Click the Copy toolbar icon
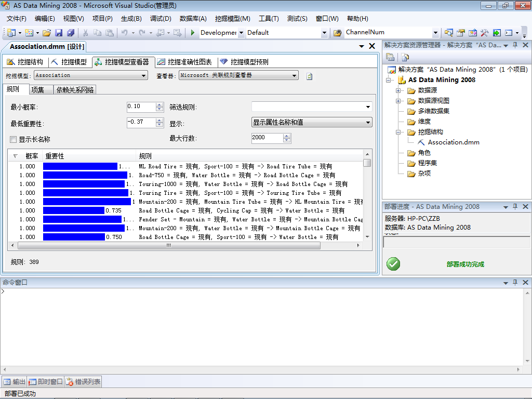This screenshot has width=532, height=399. (97, 33)
